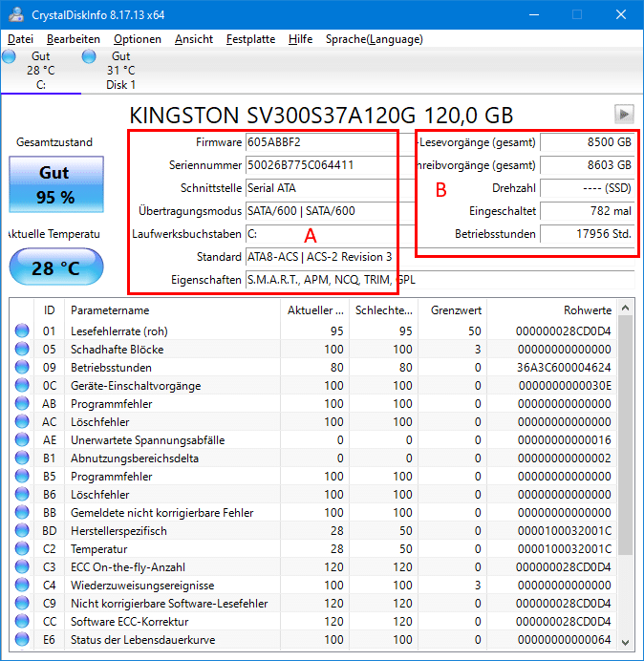Open the Ansicht menu
Viewport: 644px width, 661px height.
194,39
